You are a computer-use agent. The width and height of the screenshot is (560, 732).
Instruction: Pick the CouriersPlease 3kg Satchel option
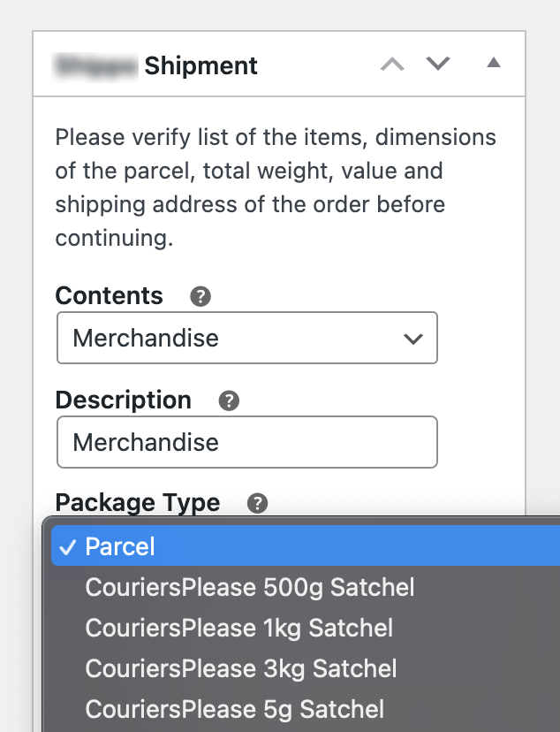pos(240,668)
